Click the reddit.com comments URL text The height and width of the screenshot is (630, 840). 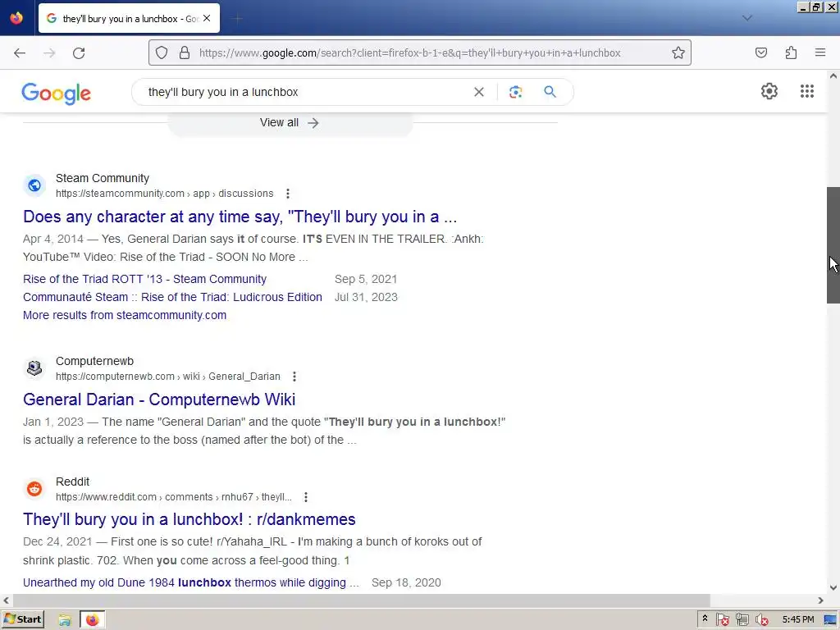pyautogui.click(x=174, y=497)
